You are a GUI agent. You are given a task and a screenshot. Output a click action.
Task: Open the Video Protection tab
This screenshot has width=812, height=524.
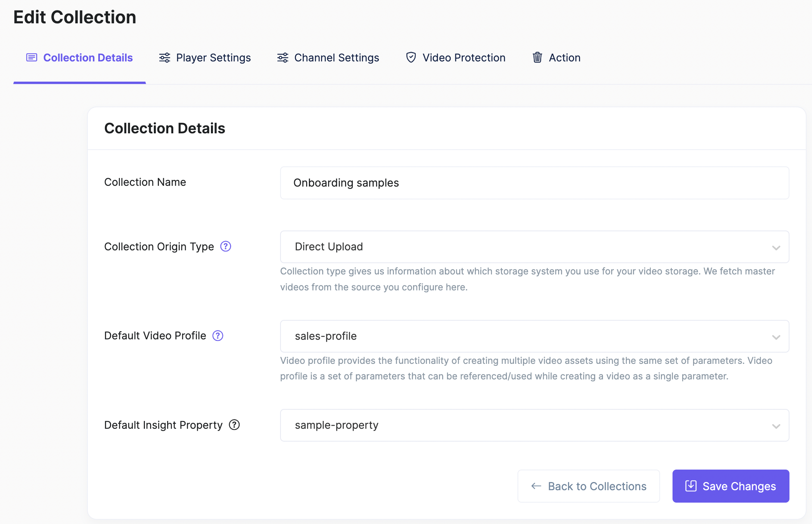(464, 58)
